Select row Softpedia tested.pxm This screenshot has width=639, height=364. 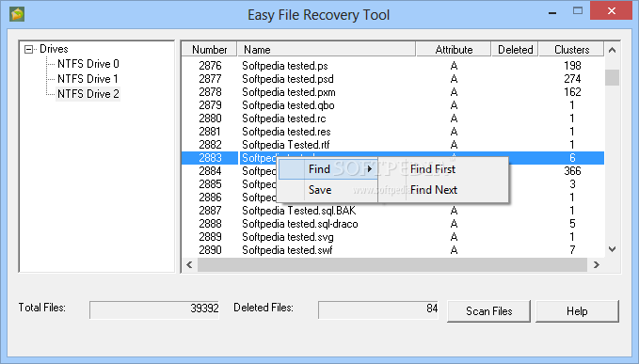click(392, 92)
